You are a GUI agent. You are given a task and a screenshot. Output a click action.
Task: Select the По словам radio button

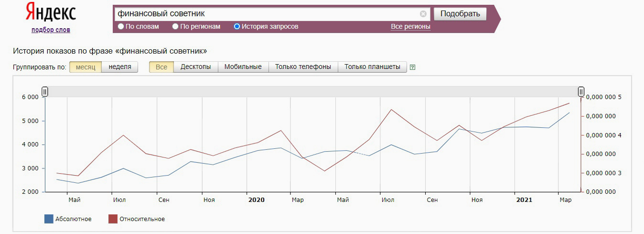click(x=121, y=27)
